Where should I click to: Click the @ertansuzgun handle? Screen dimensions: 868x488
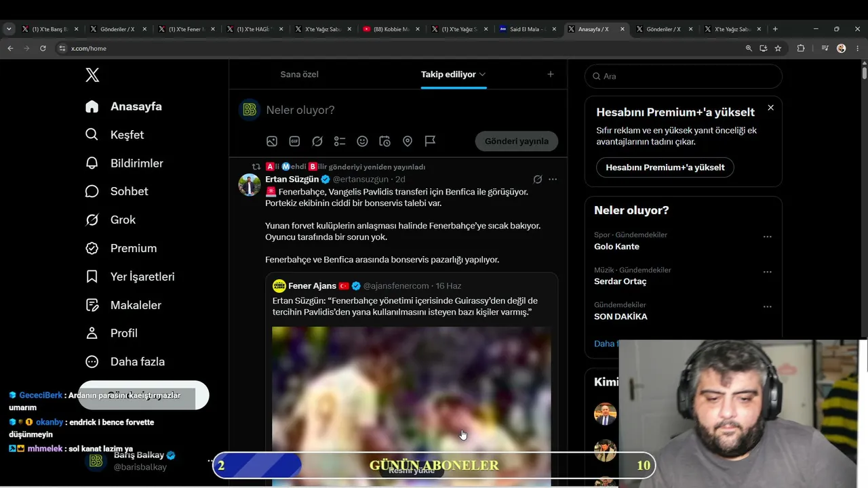[x=361, y=180]
